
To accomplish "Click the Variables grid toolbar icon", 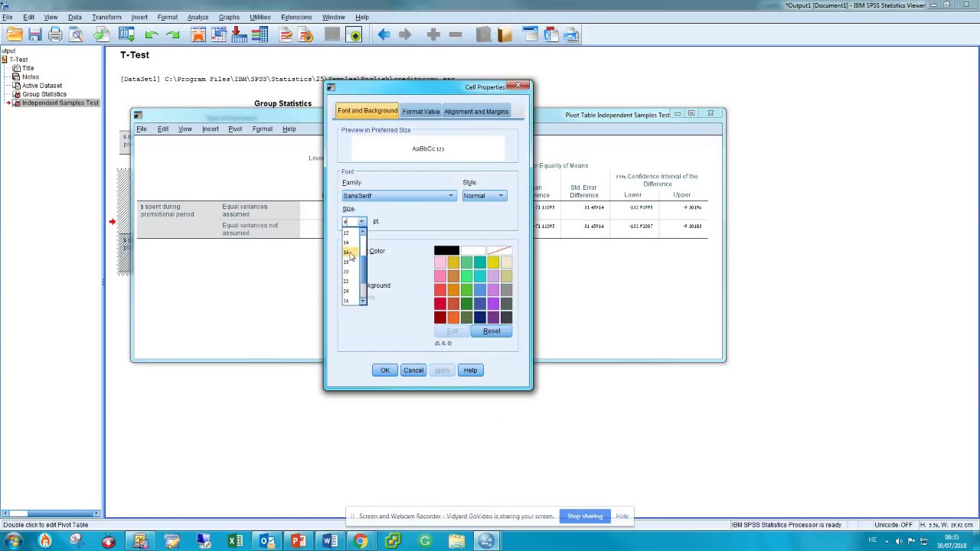I will point(259,34).
